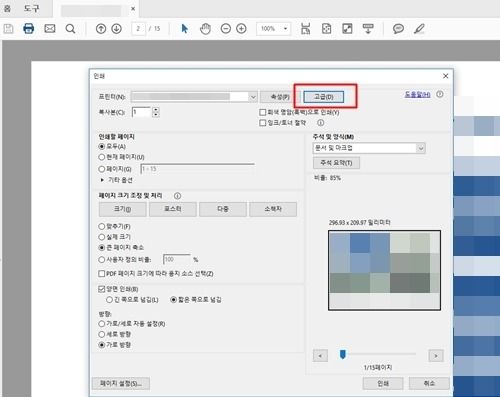
Task: Click the 페이지 설정(S)... button
Action: click(121, 383)
